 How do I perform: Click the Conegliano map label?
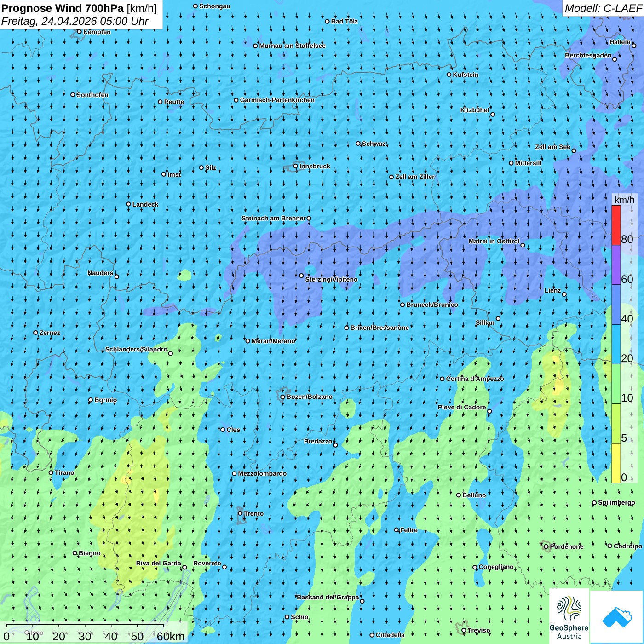pos(496,567)
